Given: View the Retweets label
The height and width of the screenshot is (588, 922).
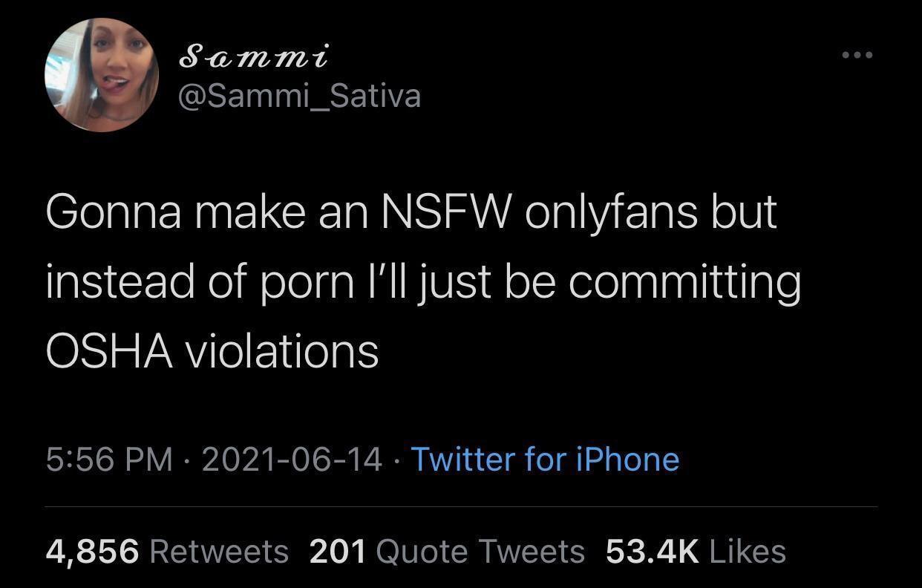Looking at the screenshot, I should click(219, 552).
